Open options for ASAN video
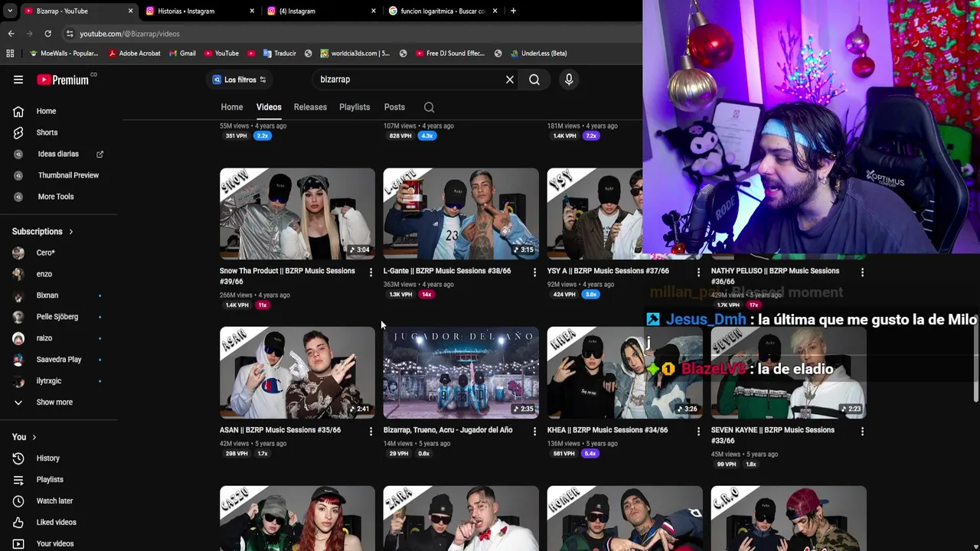 click(371, 431)
